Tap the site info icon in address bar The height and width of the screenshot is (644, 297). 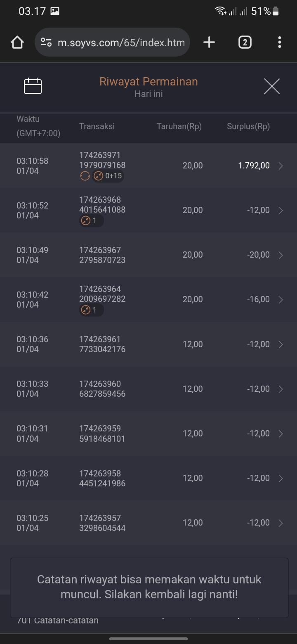coord(46,43)
